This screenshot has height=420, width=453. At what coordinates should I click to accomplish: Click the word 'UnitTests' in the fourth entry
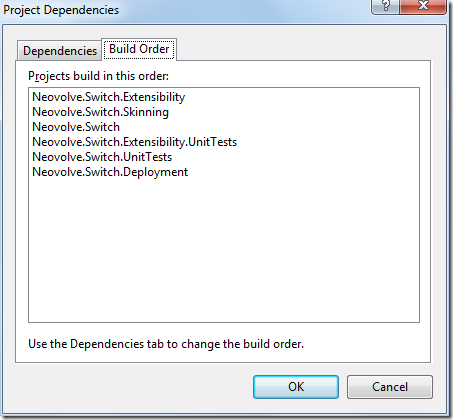pos(213,142)
